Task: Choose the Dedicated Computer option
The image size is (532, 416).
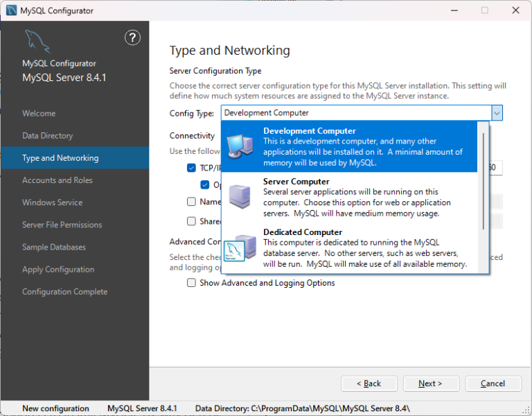Action: coord(349,248)
